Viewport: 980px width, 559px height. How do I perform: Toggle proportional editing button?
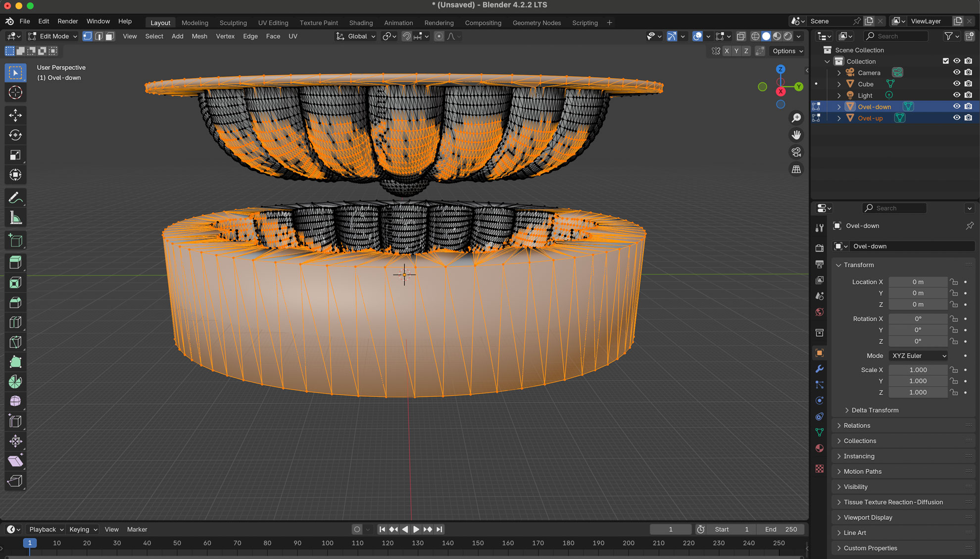click(x=439, y=36)
